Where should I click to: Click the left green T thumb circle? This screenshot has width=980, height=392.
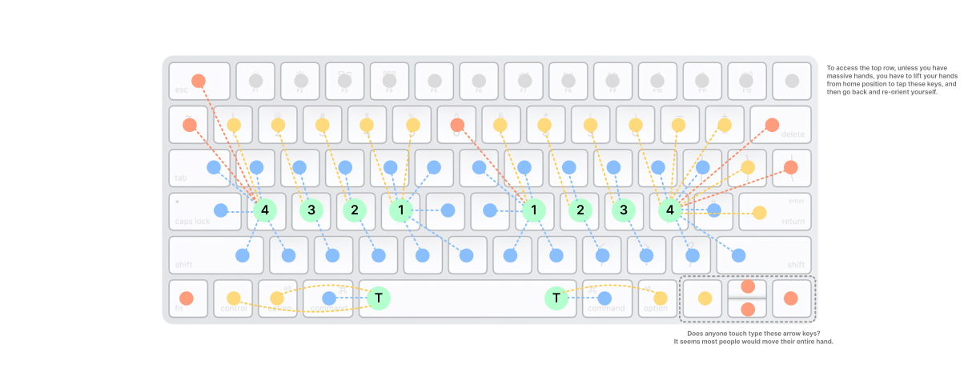(x=379, y=298)
